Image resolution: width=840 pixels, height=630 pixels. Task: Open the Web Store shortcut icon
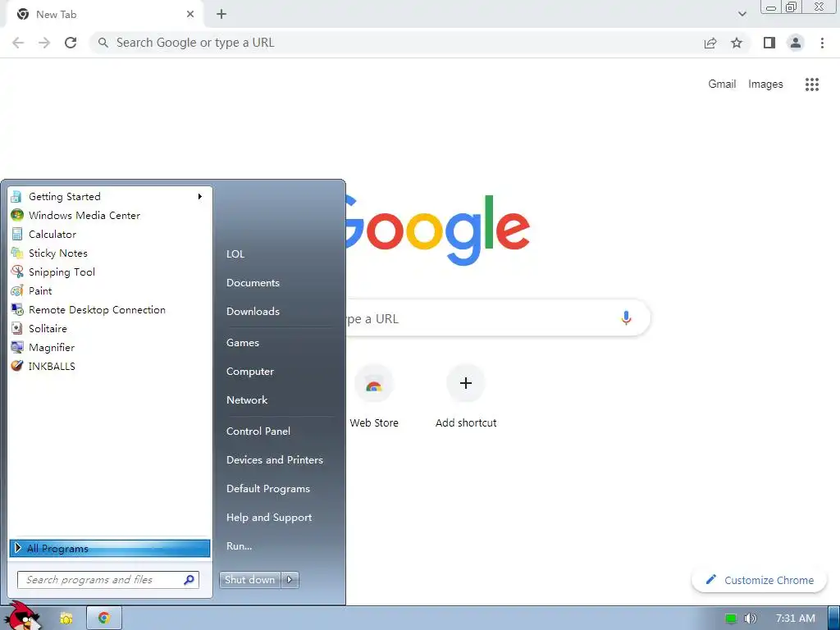click(374, 384)
